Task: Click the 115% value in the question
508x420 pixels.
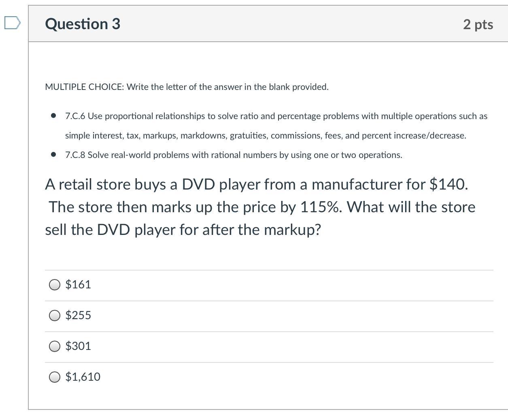Action: 321,207
